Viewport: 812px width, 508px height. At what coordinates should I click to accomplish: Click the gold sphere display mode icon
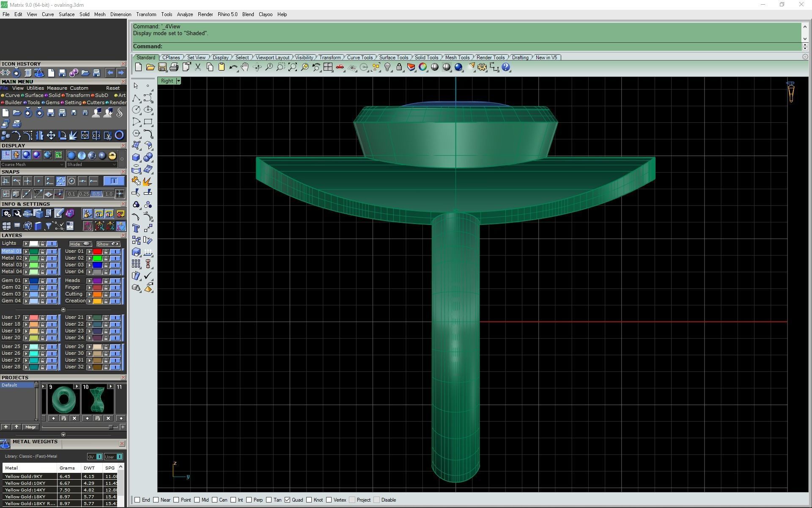112,155
